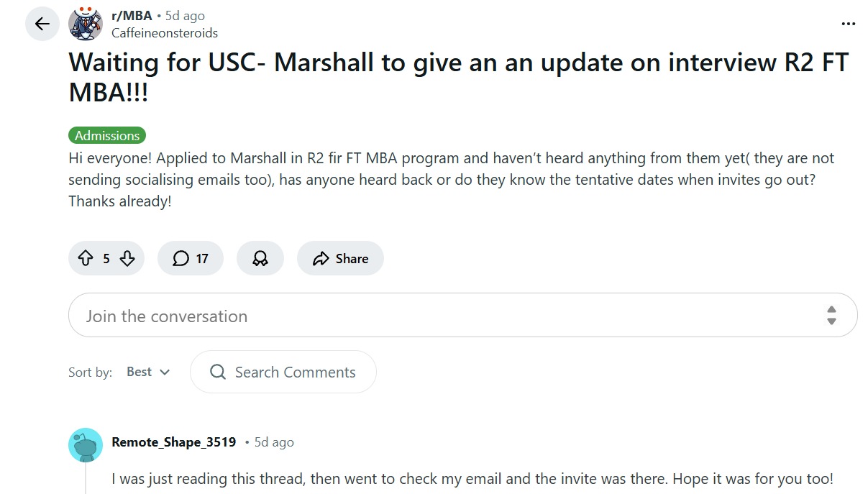868x494 pixels.
Task: Give an award to this post
Action: (260, 258)
